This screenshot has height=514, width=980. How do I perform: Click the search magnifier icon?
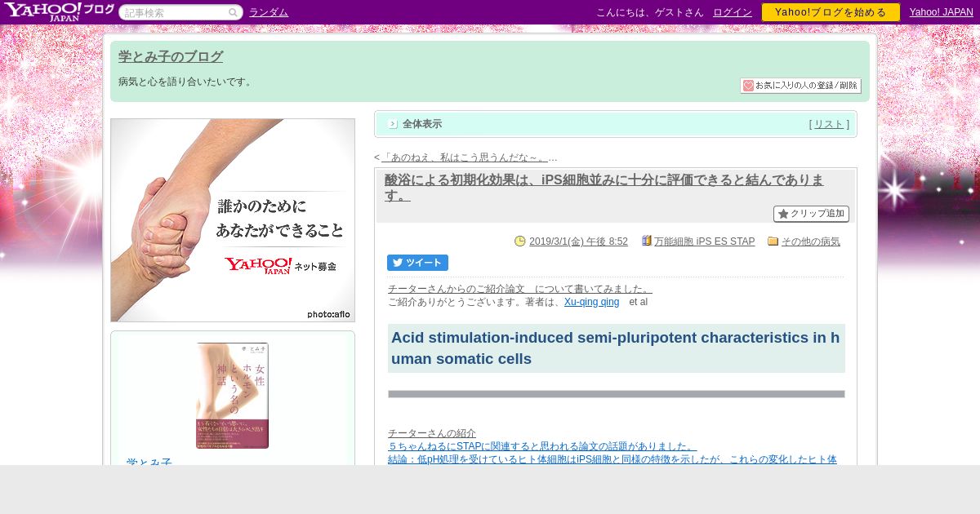tap(233, 12)
